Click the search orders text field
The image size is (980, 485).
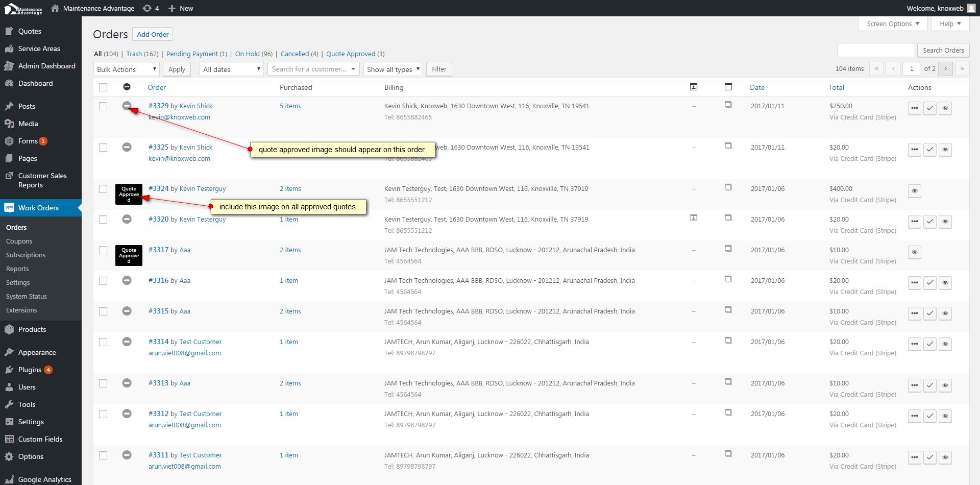[x=875, y=50]
